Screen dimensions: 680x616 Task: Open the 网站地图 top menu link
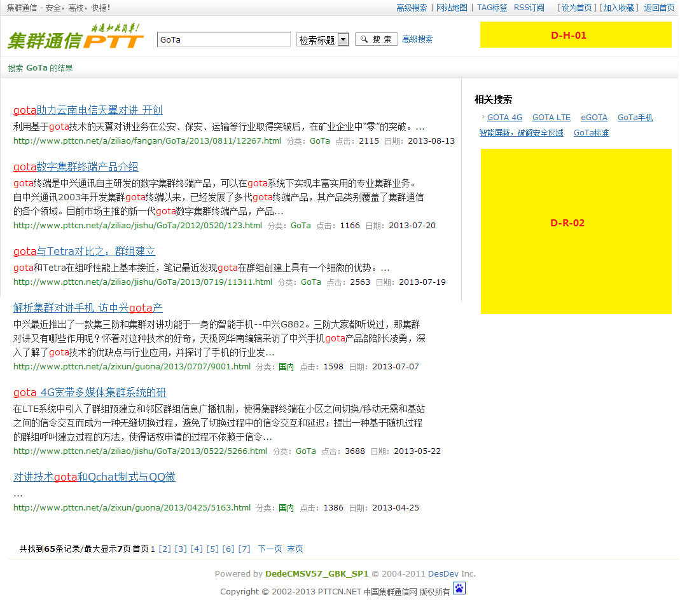coord(452,8)
